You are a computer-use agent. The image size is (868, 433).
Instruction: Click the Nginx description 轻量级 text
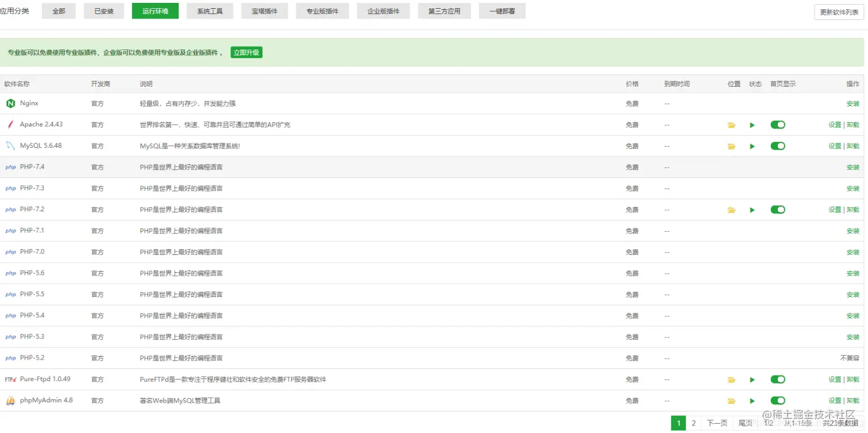pos(187,104)
